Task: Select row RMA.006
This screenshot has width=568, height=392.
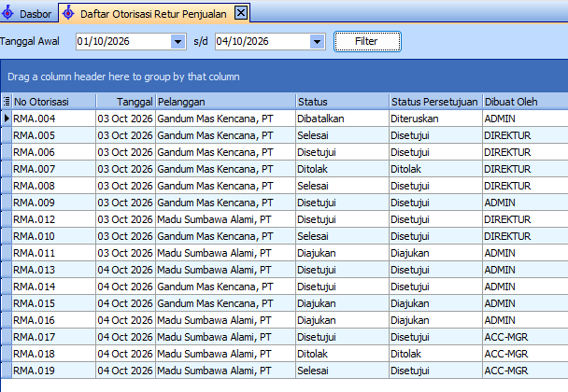Action: click(285, 152)
